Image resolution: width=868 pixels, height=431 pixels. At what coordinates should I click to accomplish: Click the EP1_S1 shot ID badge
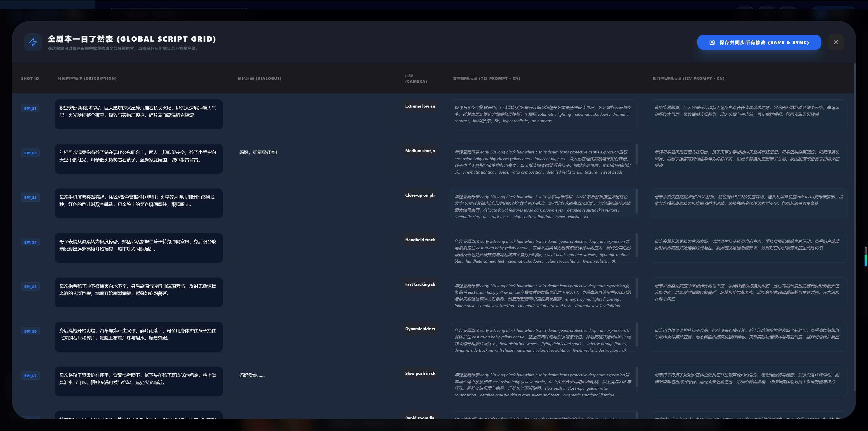click(30, 108)
